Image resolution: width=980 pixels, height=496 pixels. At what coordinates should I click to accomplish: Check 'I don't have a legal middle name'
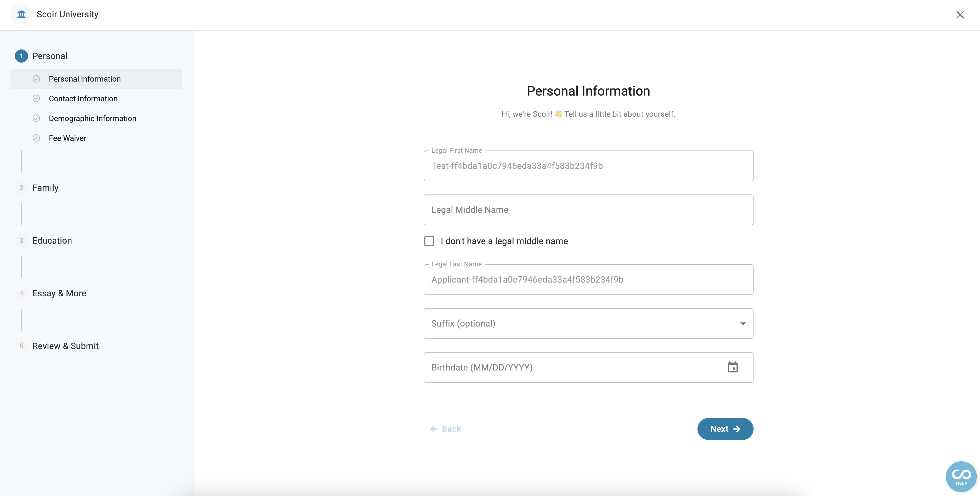[x=429, y=241]
